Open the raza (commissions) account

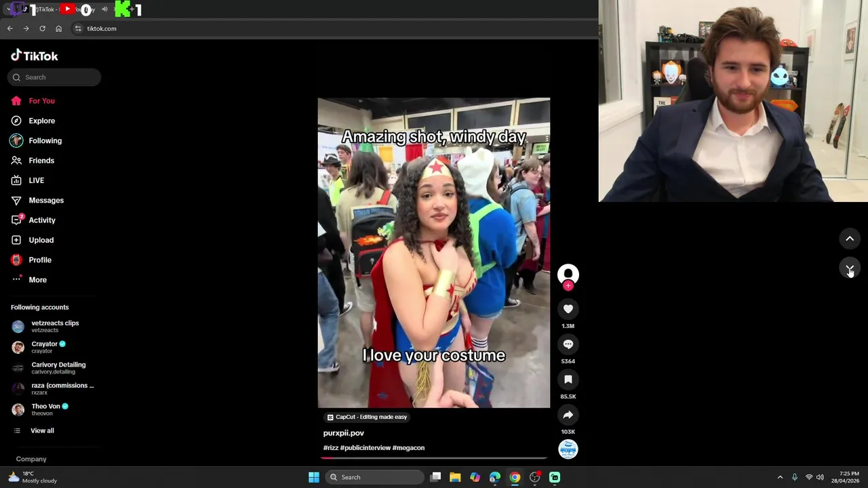coord(54,389)
